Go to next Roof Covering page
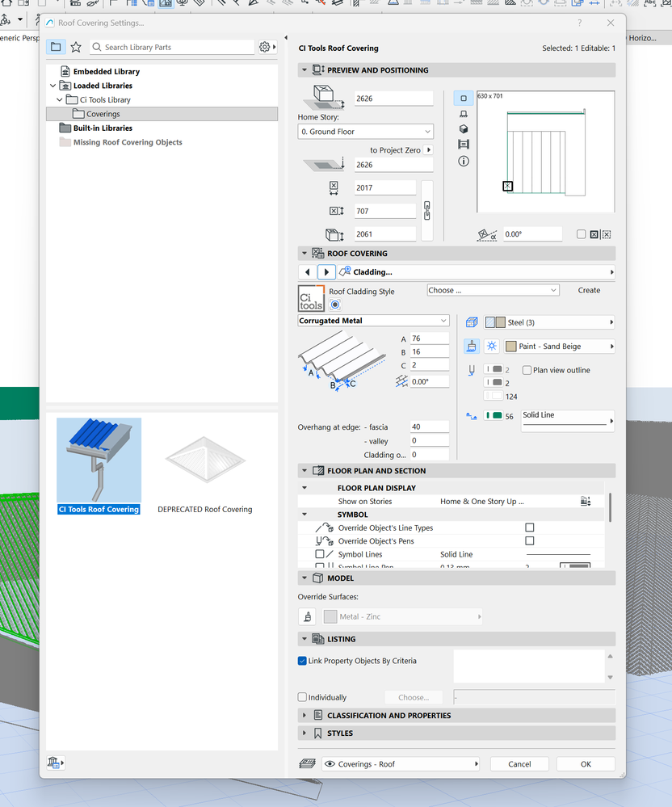 (326, 271)
